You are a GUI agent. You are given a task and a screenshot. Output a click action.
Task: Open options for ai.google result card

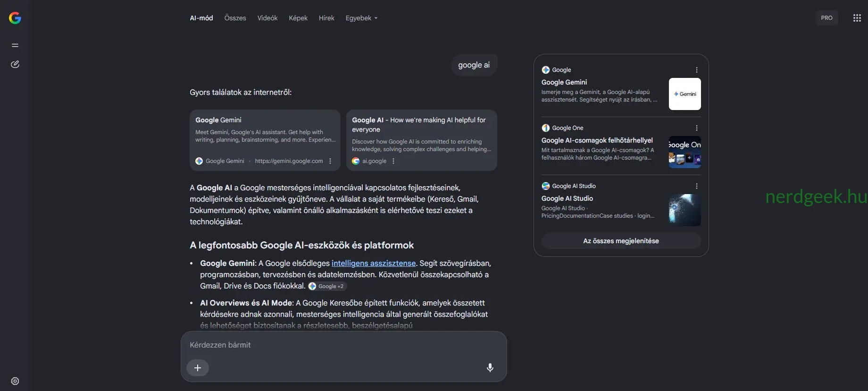(x=393, y=161)
